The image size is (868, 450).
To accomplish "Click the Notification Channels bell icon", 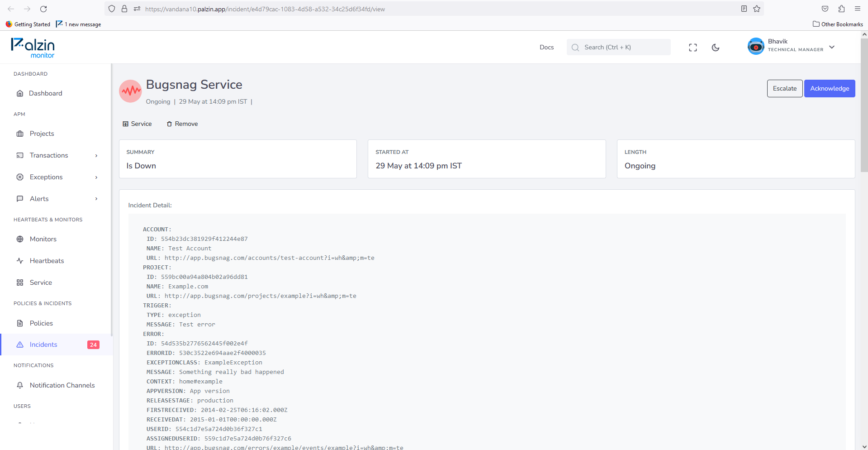I will (20, 385).
